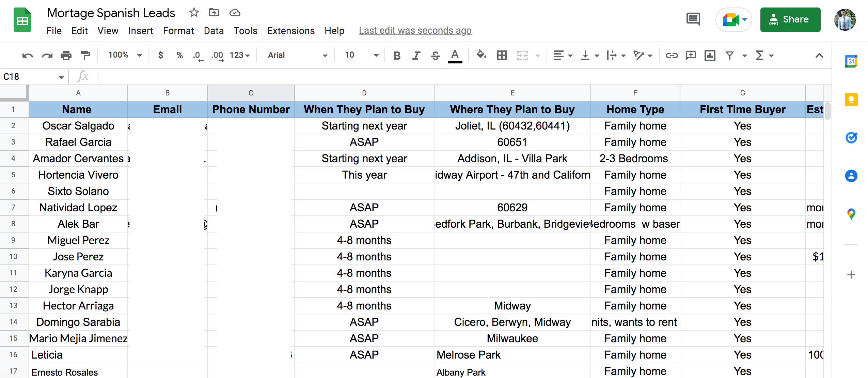Click the Borders grid icon

point(502,55)
